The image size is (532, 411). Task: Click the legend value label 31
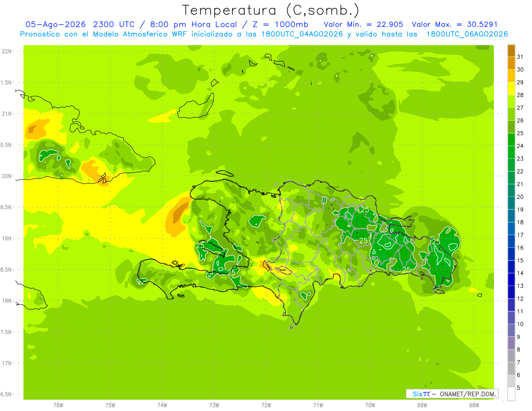520,57
